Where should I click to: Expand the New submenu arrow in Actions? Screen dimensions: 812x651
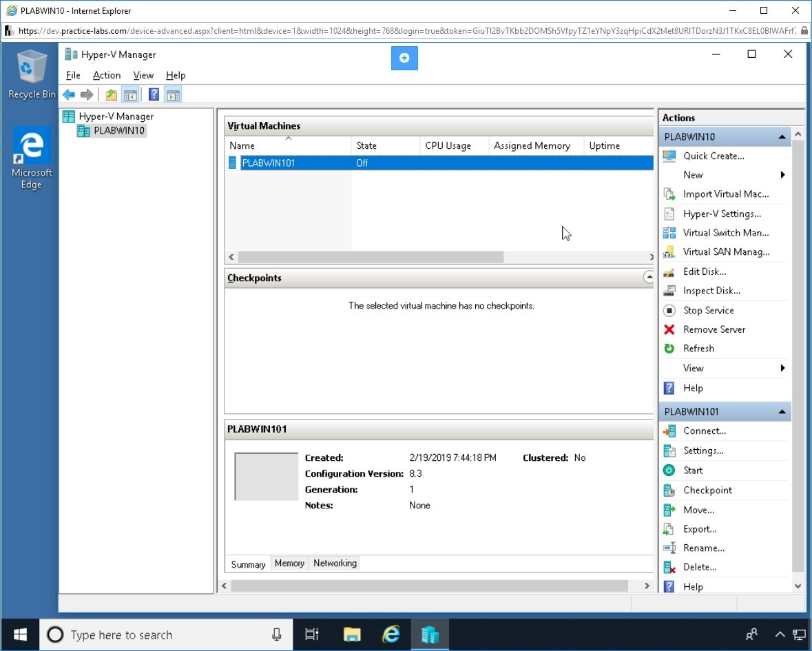[x=782, y=175]
